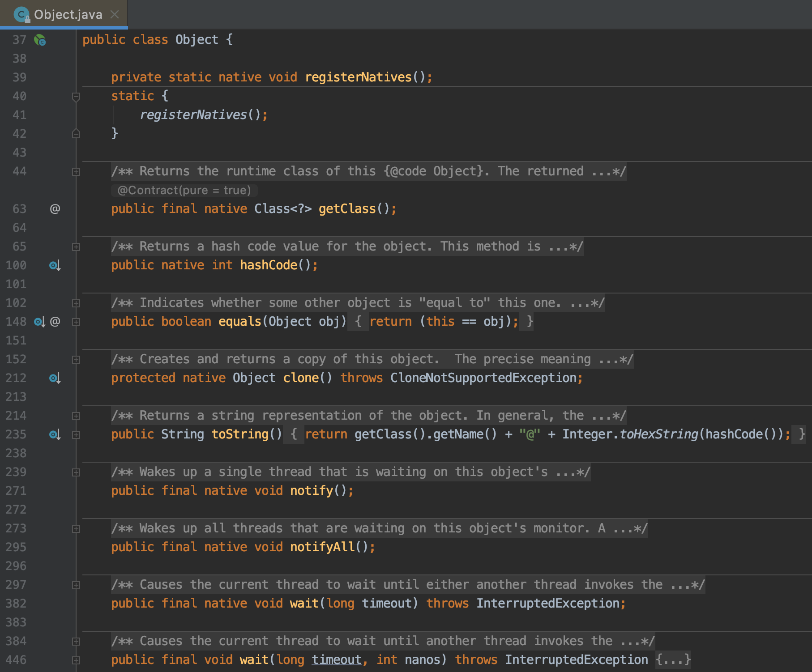Click the folded comment 'Creates and returns a copy'

point(372,359)
